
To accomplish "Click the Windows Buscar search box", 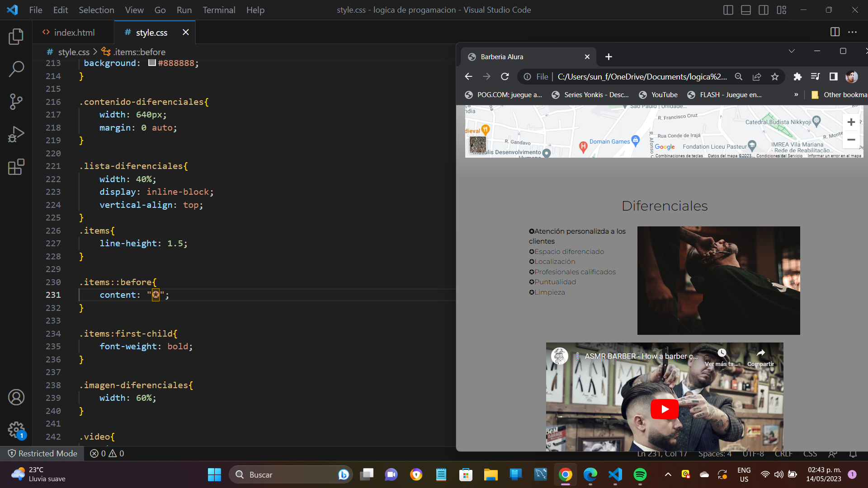I will [x=291, y=474].
